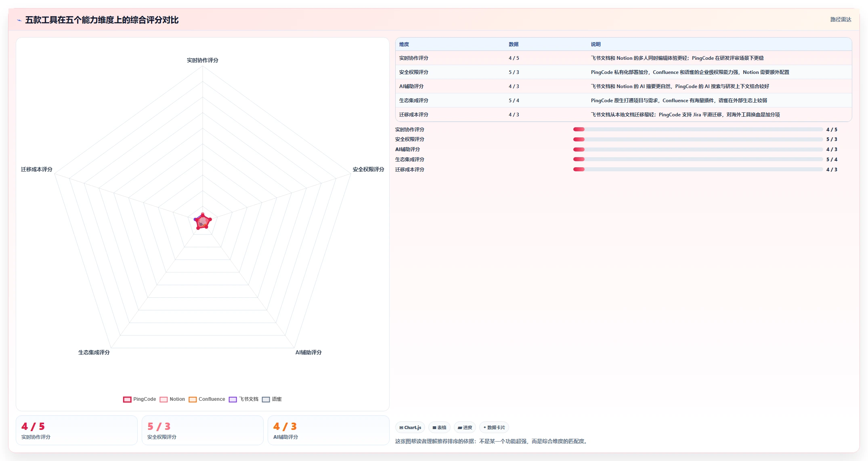The height and width of the screenshot is (461, 868).
Task: Click the 实时协作评分 axis label on radar
Action: (202, 60)
